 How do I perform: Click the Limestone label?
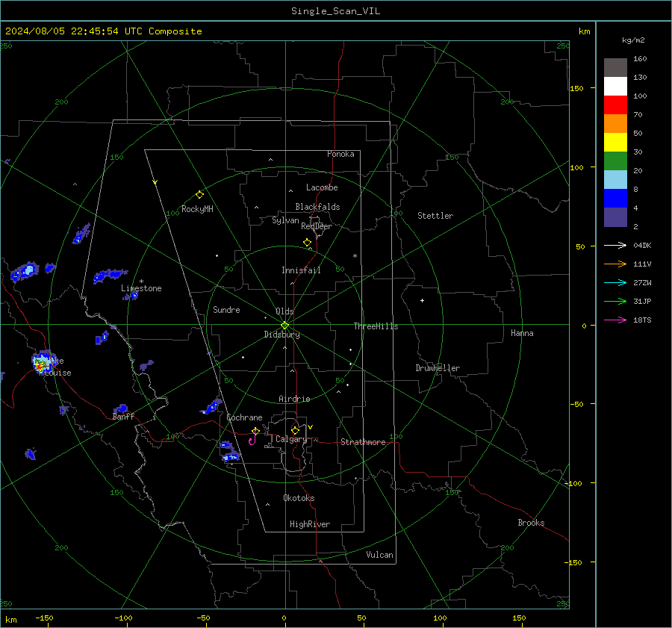coord(141,288)
